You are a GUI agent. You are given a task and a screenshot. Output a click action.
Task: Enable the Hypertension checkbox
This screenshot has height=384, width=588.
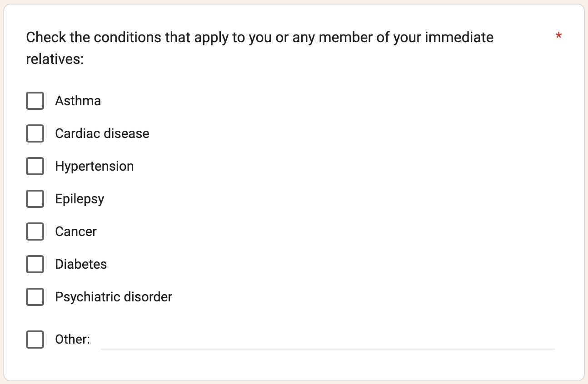click(x=35, y=166)
